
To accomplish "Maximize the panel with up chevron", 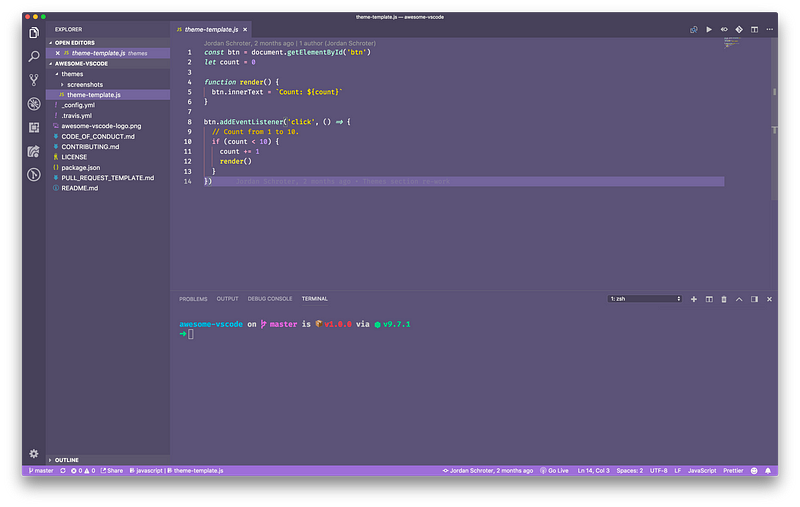I will [739, 299].
